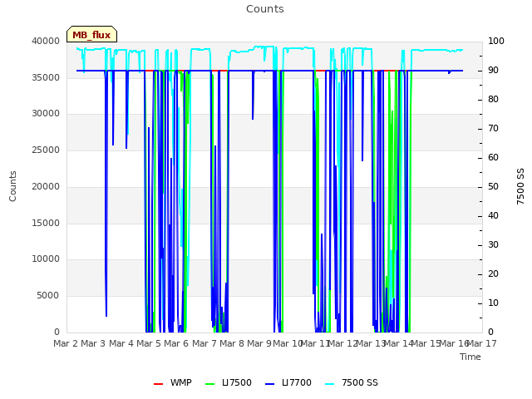Viewport: 532px width, 399px height.
Task: Click the Mar 17 date label
Action: (482, 343)
